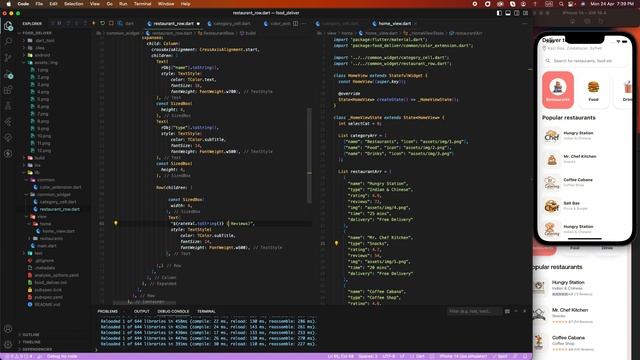This screenshot has height=360, width=640.
Task: Switch to the TERMINAL panel tab
Action: (206, 311)
